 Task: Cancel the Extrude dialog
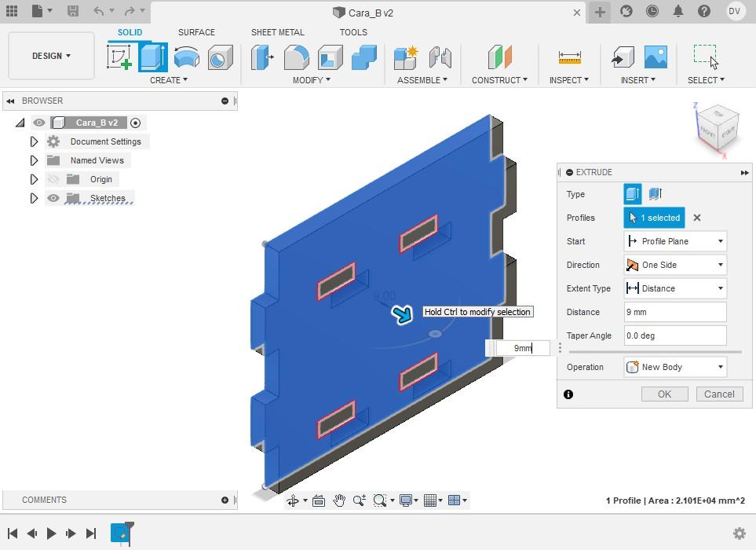719,394
